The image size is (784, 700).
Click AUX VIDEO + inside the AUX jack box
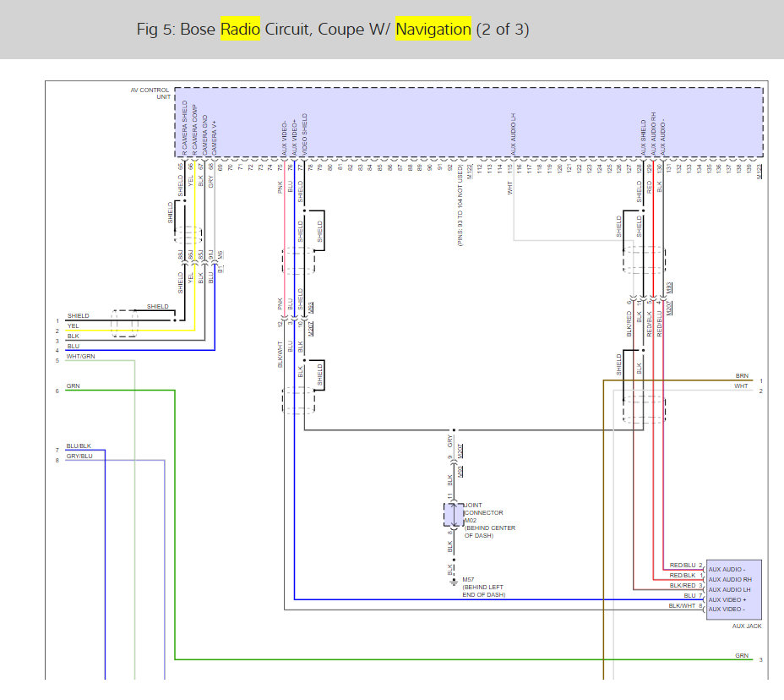(x=727, y=599)
